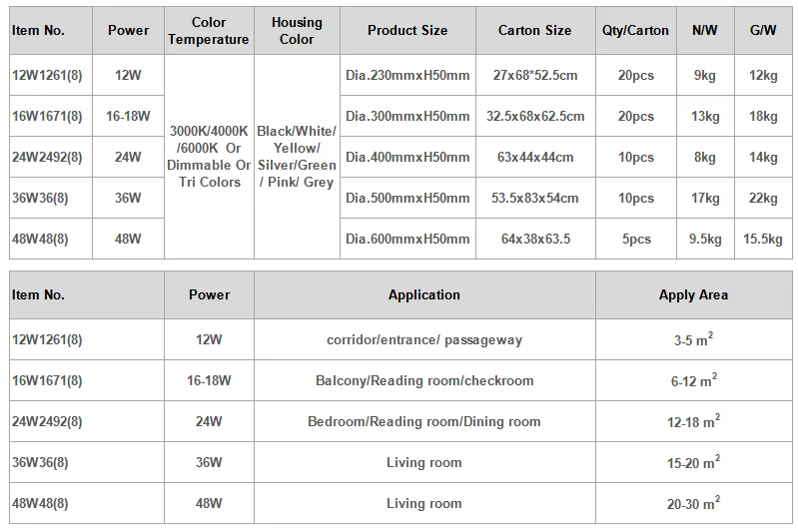Select the corridor/entrance/passageway application cell
Viewport: 798px width, 532px height.
(424, 340)
